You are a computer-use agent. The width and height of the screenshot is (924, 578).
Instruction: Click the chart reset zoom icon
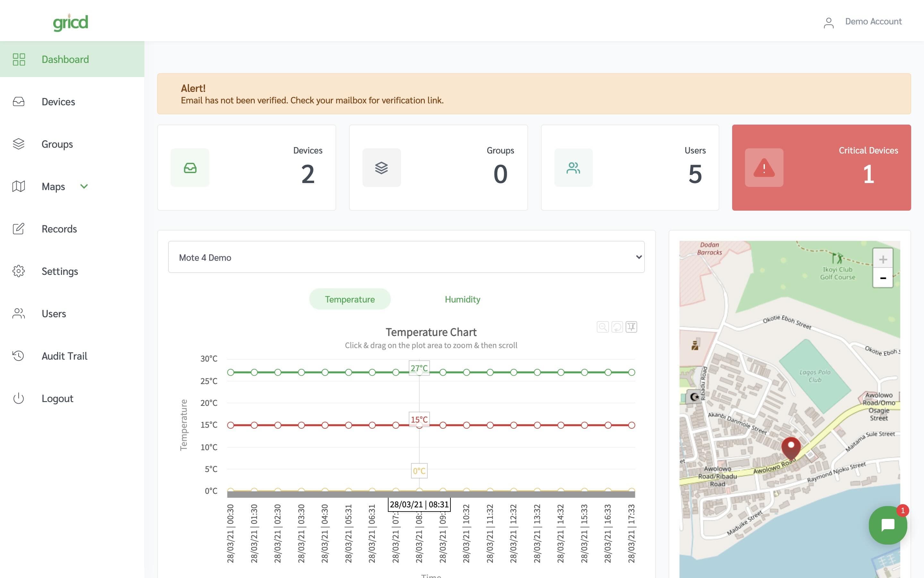617,327
